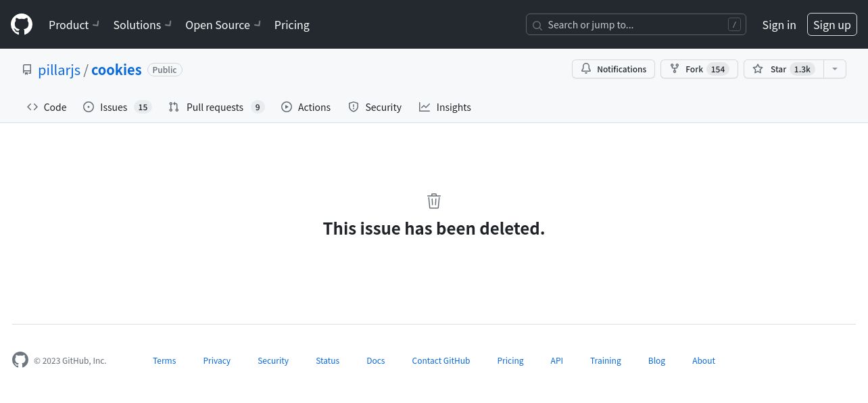The height and width of the screenshot is (403, 868).
Task: Click the magnifier icon in search box
Action: [537, 25]
